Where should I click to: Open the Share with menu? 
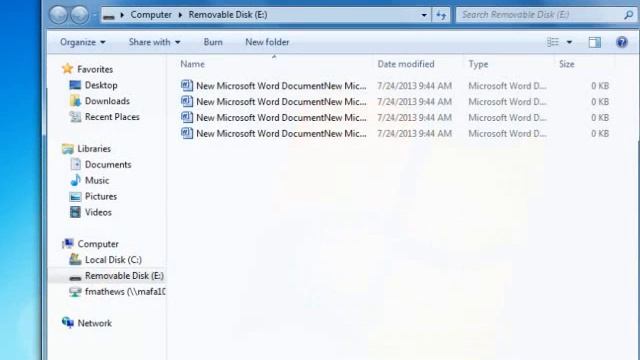coord(154,42)
